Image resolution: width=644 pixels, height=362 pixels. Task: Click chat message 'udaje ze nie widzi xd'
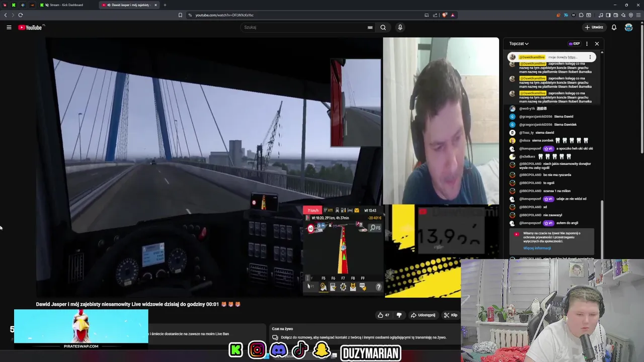[572, 199]
